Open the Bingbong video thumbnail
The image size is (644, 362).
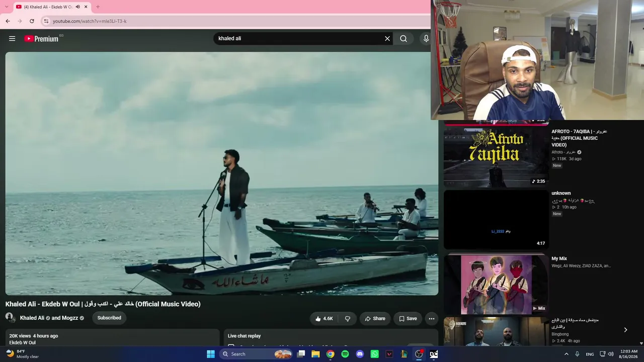click(496, 331)
